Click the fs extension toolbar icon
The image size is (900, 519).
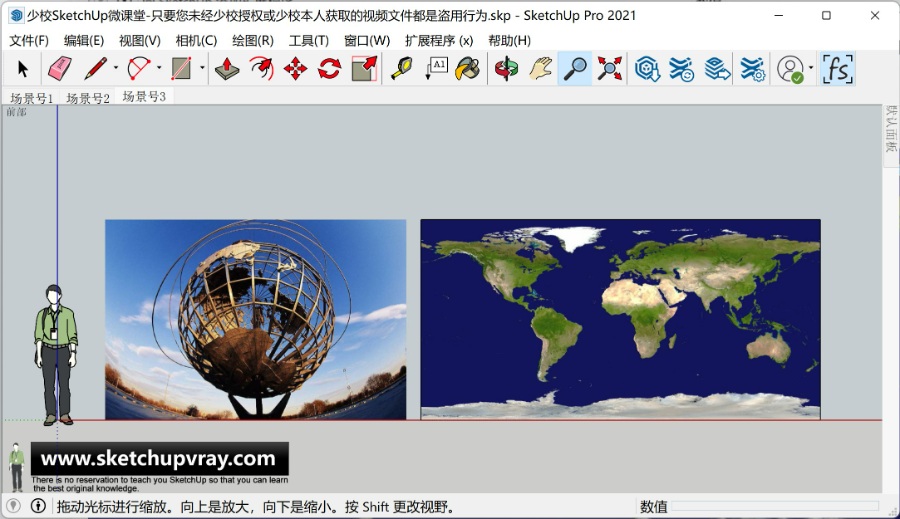coord(837,69)
